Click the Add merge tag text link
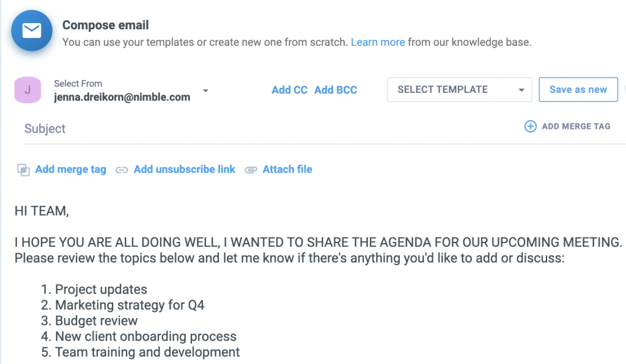The height and width of the screenshot is (364, 626). [x=71, y=169]
